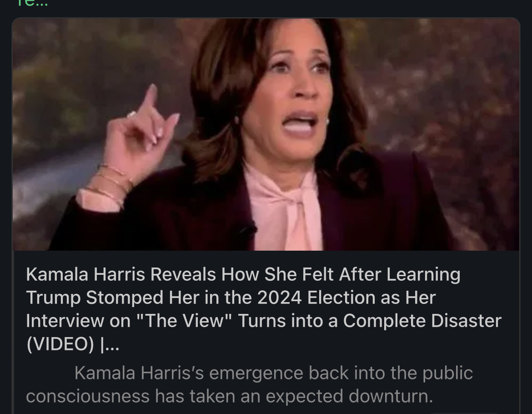Screen dimensions: 532x414
Task: Click the words 'Complete Disaster' in headline
Action: (422, 321)
